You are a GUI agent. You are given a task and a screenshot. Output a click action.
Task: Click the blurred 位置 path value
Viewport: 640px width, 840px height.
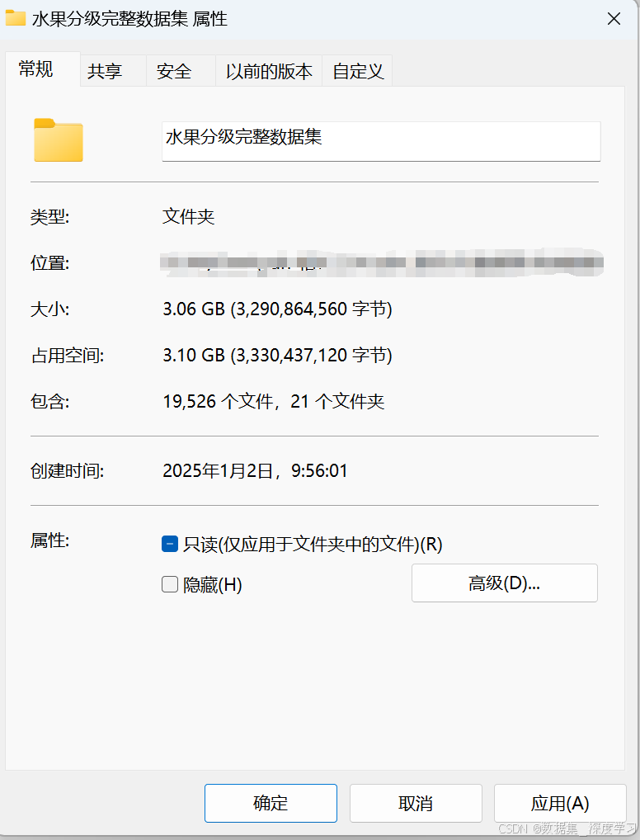pyautogui.click(x=382, y=262)
